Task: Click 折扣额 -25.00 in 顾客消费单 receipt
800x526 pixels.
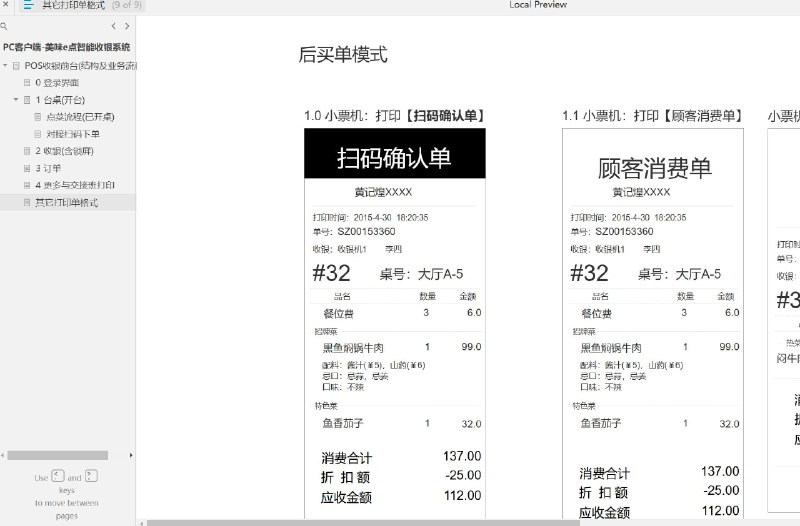Action: coord(659,492)
